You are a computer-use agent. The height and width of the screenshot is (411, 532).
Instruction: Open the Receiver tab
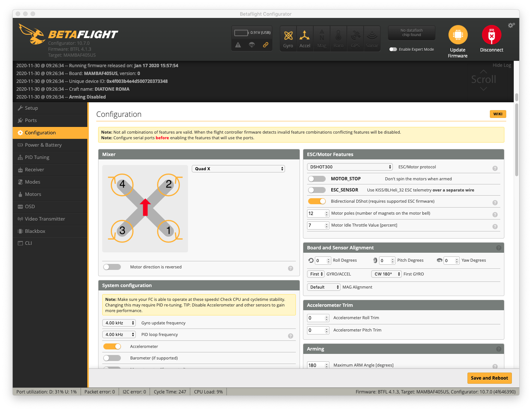click(50, 169)
